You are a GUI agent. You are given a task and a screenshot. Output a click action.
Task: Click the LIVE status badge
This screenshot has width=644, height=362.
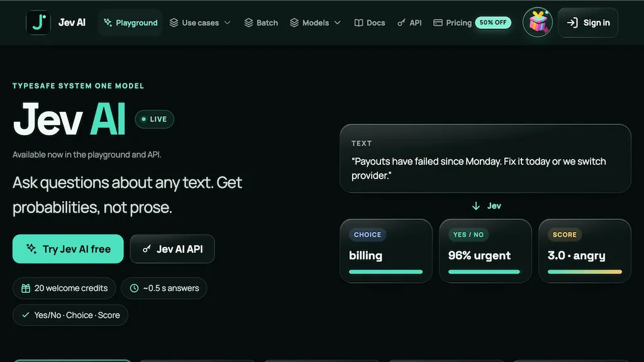click(155, 119)
